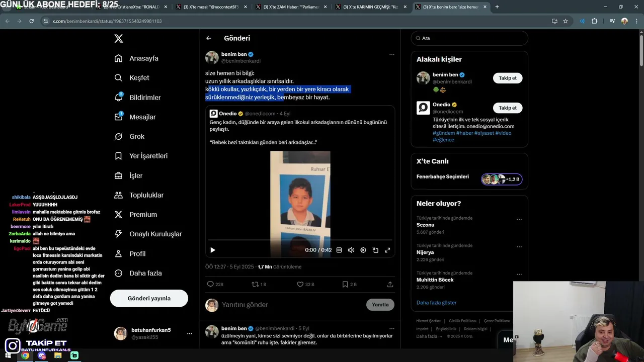
Task: Open account menu for batuhanfurkan5
Action: click(153, 333)
